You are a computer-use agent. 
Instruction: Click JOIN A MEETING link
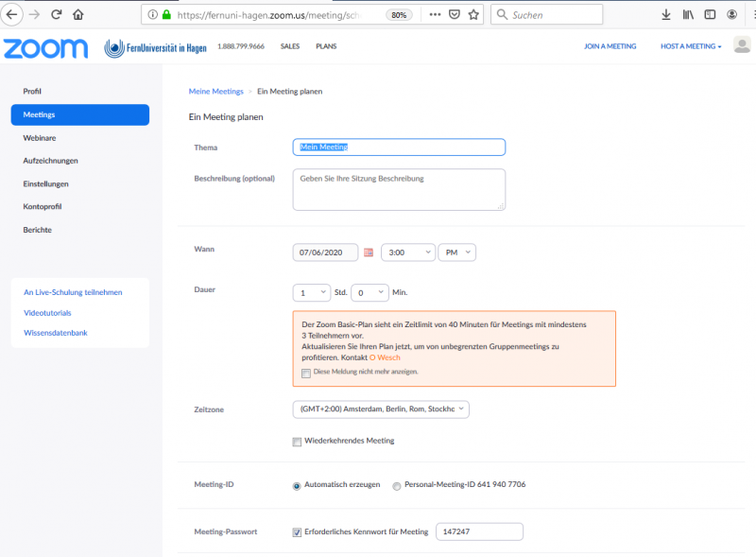pos(610,46)
